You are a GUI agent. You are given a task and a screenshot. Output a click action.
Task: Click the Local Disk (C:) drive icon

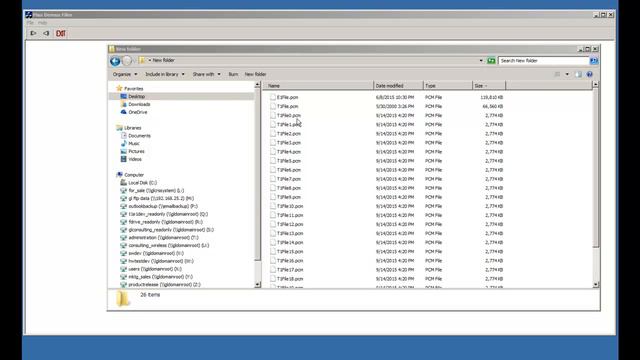pos(124,182)
